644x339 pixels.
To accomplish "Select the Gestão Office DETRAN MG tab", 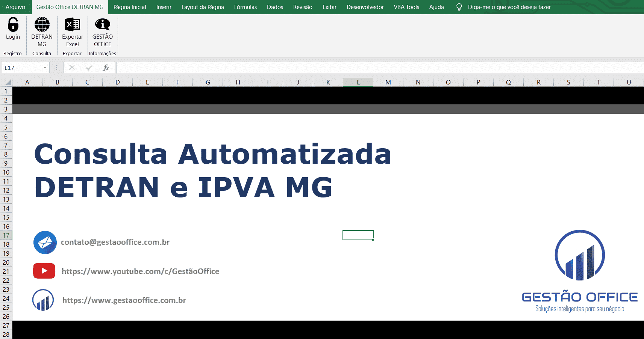I will pyautogui.click(x=70, y=7).
